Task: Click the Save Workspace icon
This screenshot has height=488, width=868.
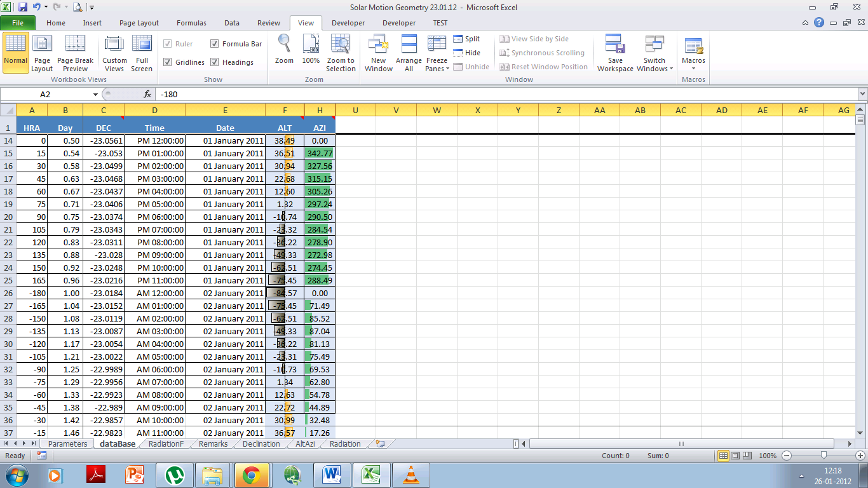Action: coord(614,52)
